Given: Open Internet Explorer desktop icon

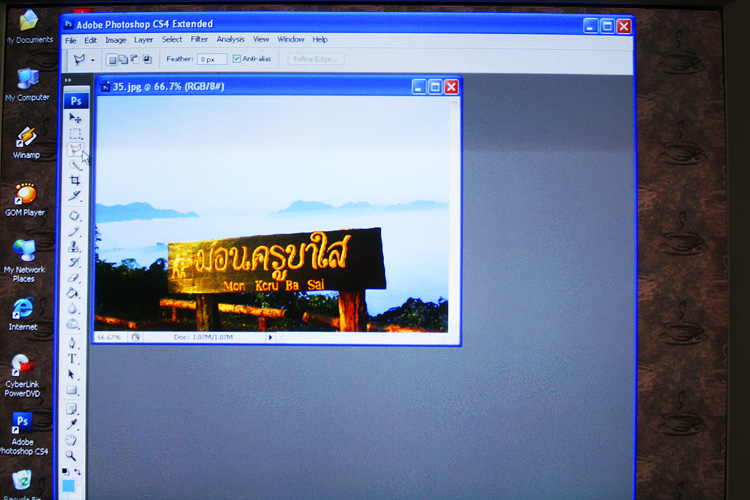Looking at the screenshot, I should tap(23, 314).
